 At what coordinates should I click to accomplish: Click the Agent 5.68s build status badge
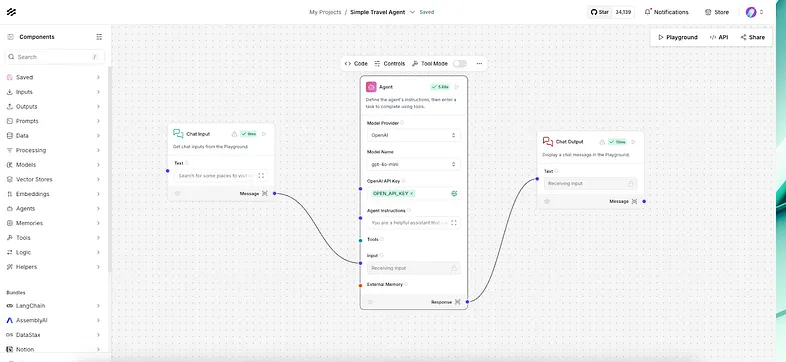coord(440,87)
